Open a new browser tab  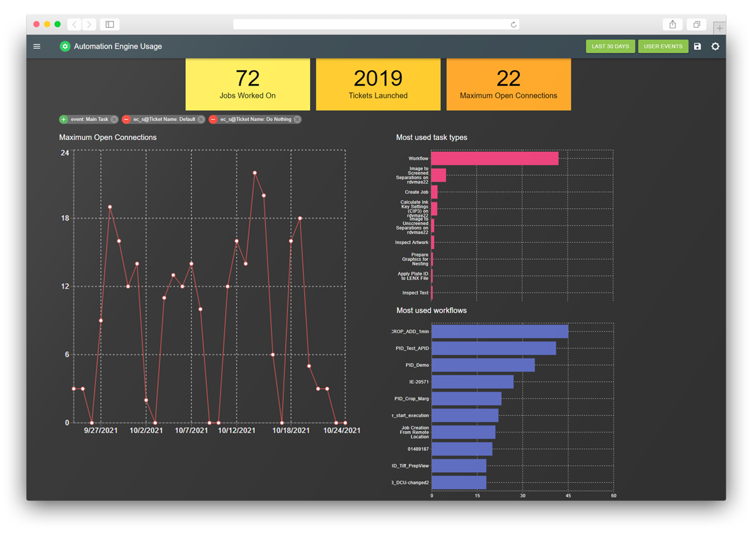719,28
